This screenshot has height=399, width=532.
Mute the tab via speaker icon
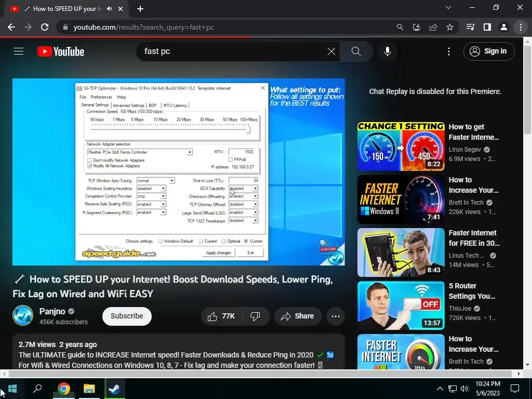tap(109, 9)
